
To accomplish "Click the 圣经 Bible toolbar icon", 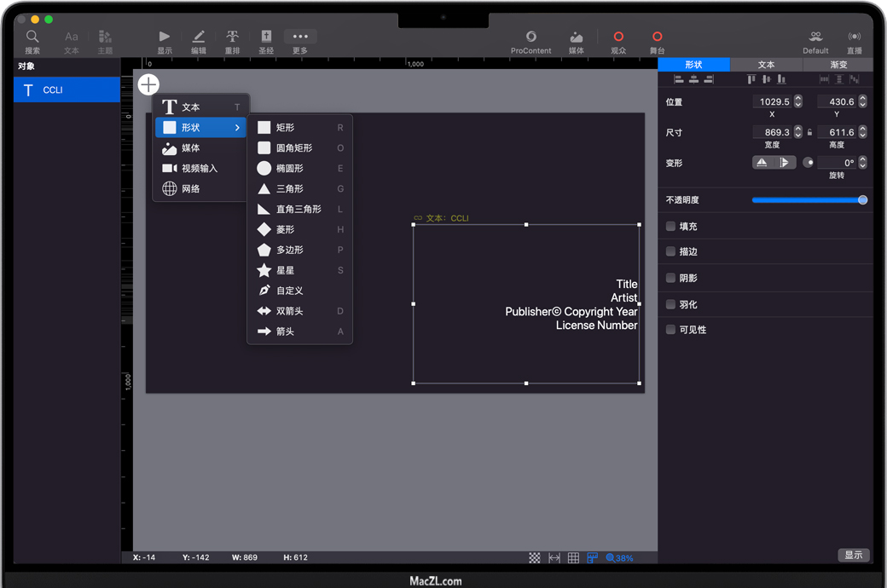I will point(266,37).
